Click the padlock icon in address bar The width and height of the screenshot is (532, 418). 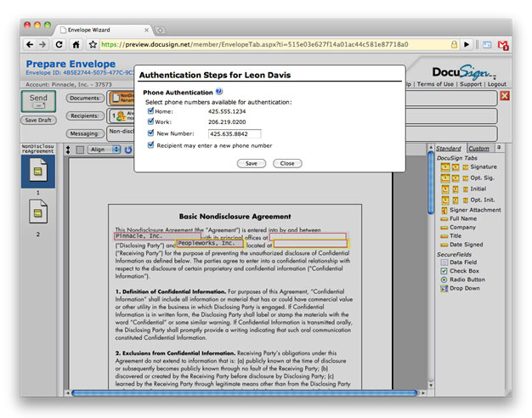pyautogui.click(x=454, y=44)
